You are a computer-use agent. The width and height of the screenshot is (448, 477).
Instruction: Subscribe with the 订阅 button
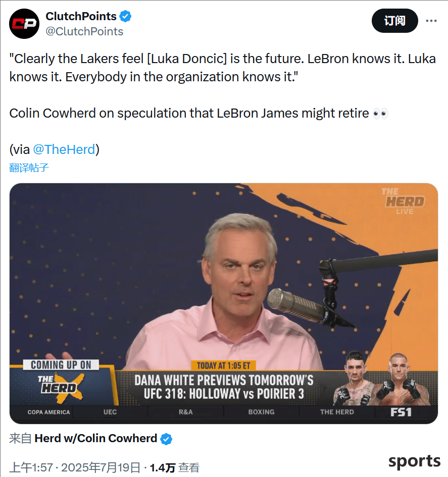395,21
